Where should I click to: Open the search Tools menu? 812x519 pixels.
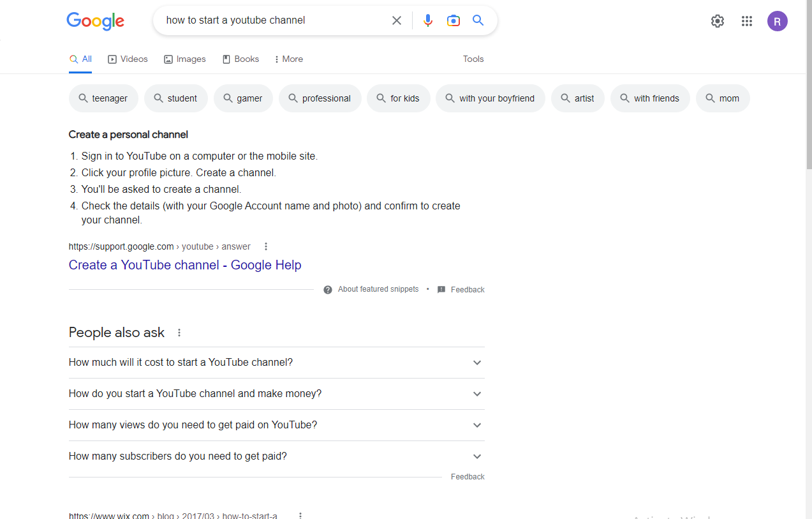coord(473,59)
